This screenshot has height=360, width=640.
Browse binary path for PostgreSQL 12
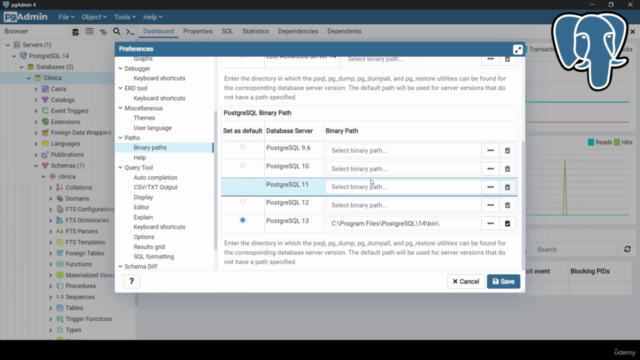[490, 205]
